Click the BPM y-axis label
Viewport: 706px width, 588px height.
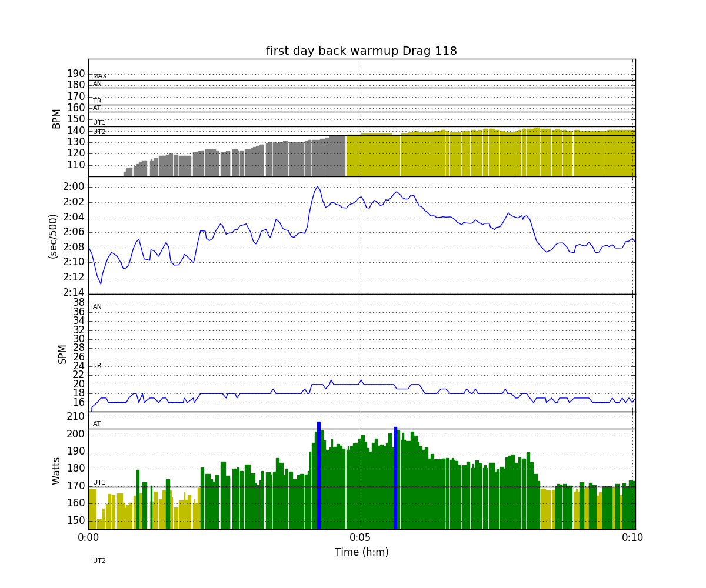pyautogui.click(x=56, y=118)
